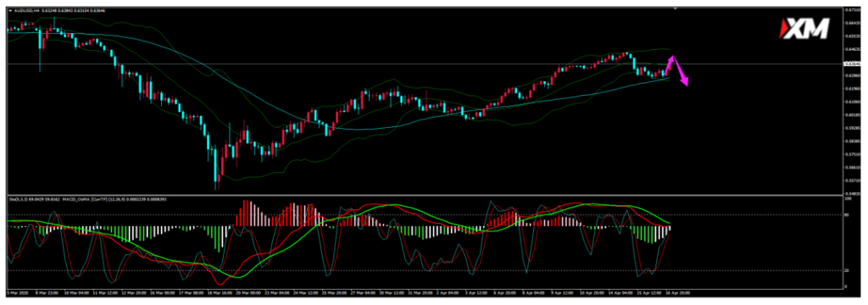Click the AUDUSD,H4 chart title text
868x305 pixels.
click(x=26, y=10)
